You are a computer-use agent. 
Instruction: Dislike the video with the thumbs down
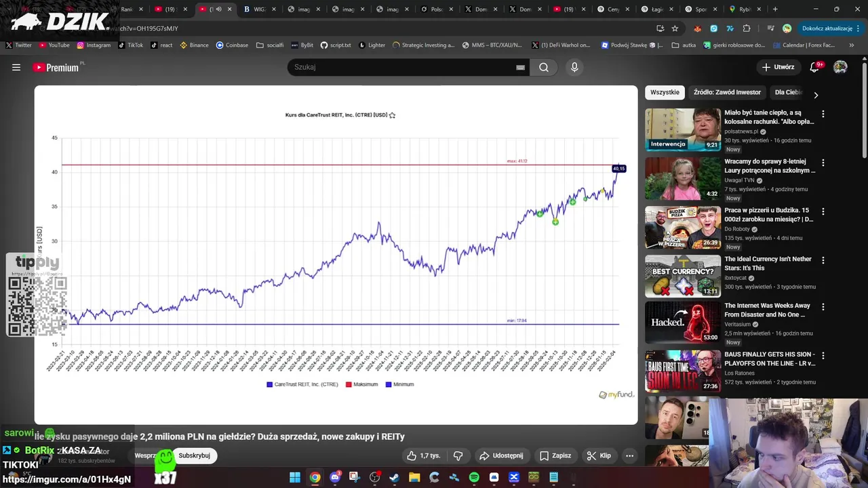coord(458,455)
